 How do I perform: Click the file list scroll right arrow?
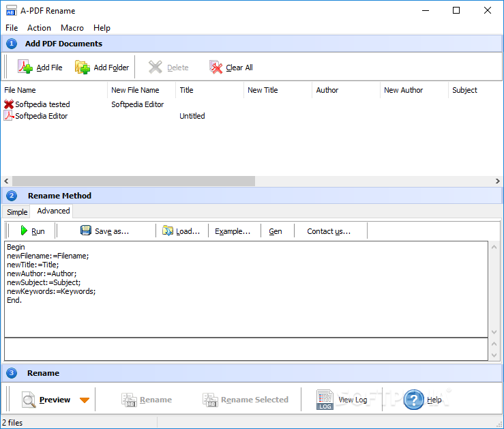pos(498,181)
